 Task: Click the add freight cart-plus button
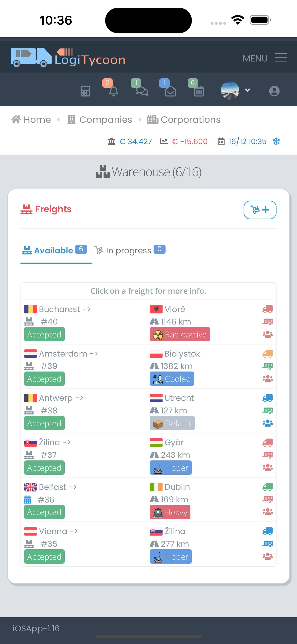pos(260,210)
